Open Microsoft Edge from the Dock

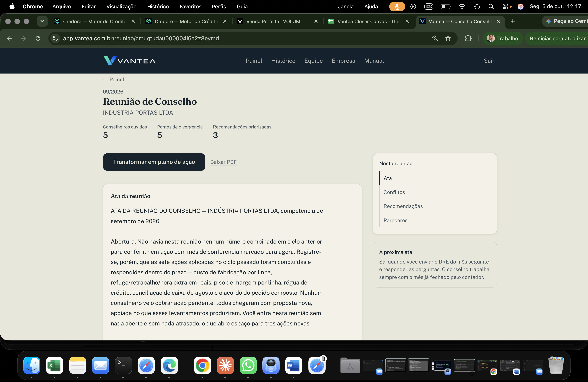coord(169,365)
